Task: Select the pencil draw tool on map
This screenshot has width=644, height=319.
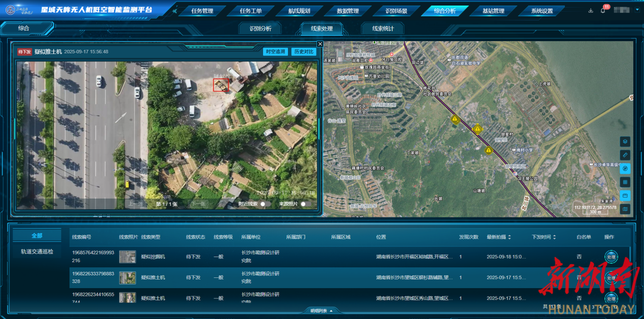Action: pos(625,155)
